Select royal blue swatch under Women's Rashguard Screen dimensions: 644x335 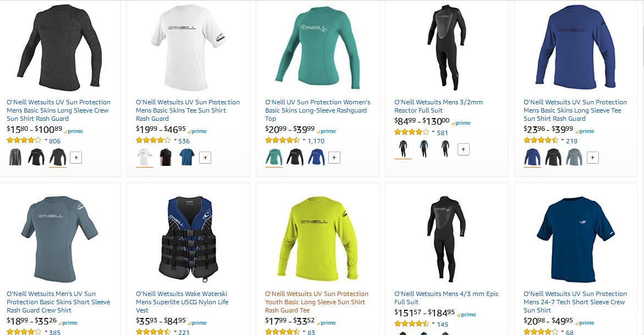tap(316, 158)
